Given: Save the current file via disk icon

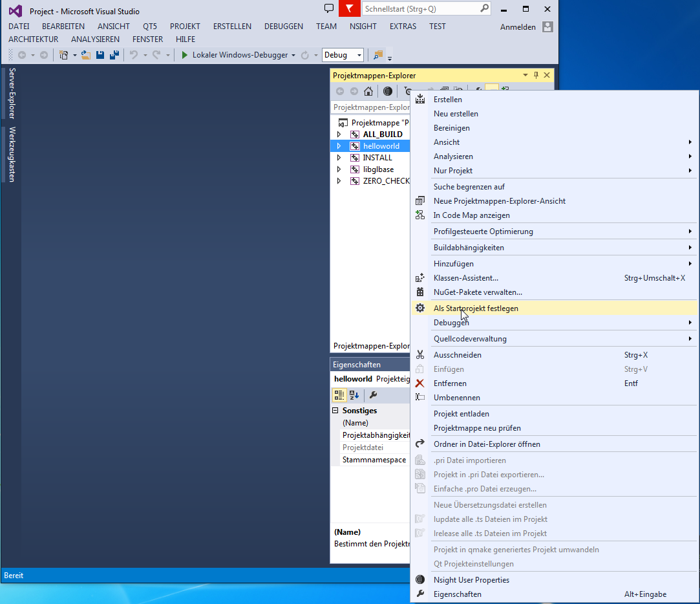Looking at the screenshot, I should [x=100, y=55].
